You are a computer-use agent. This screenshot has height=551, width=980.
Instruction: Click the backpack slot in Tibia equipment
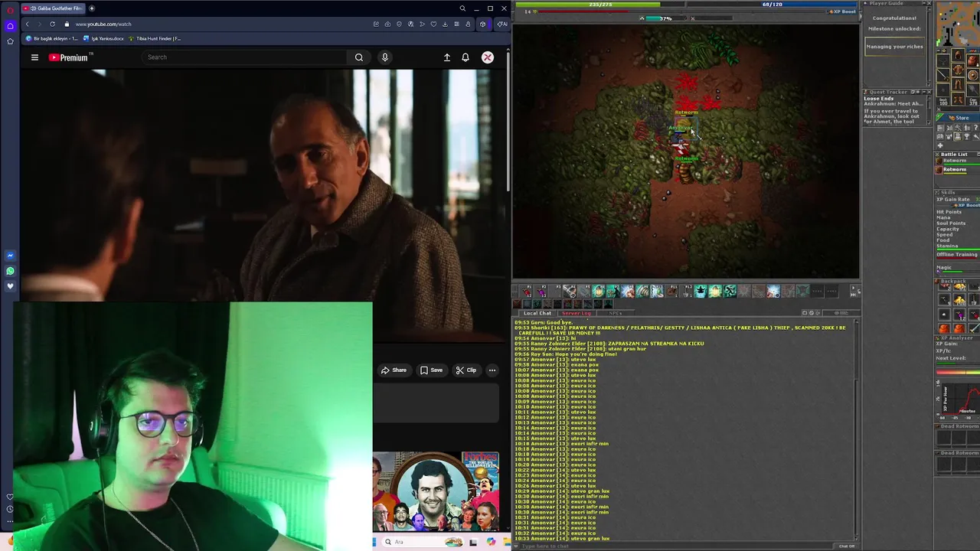[973, 60]
